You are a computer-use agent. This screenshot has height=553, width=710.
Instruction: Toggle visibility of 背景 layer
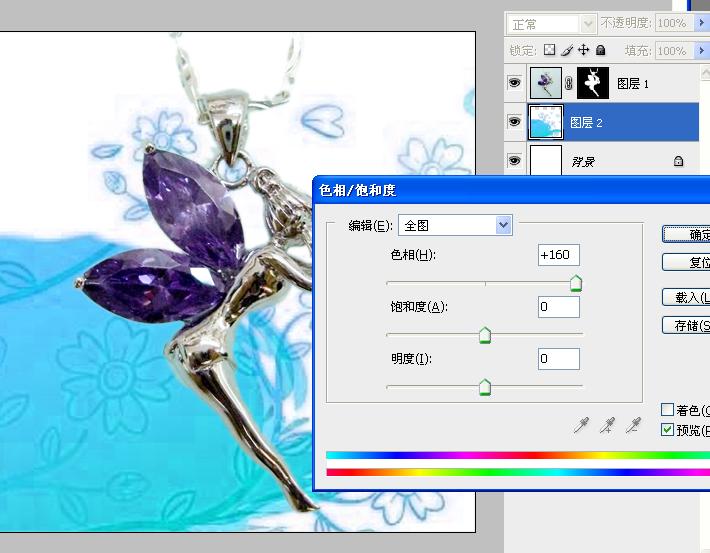(514, 160)
